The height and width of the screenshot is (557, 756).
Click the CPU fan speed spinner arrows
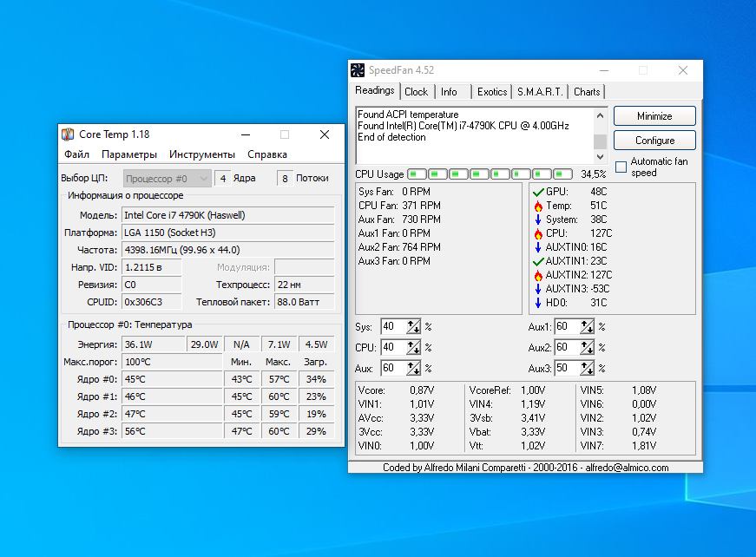[414, 347]
